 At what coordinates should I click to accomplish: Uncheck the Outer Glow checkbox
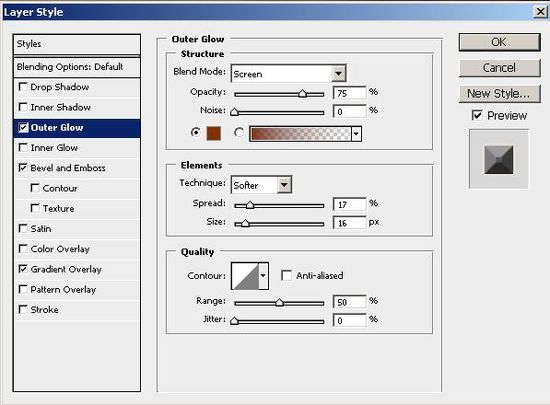point(23,128)
